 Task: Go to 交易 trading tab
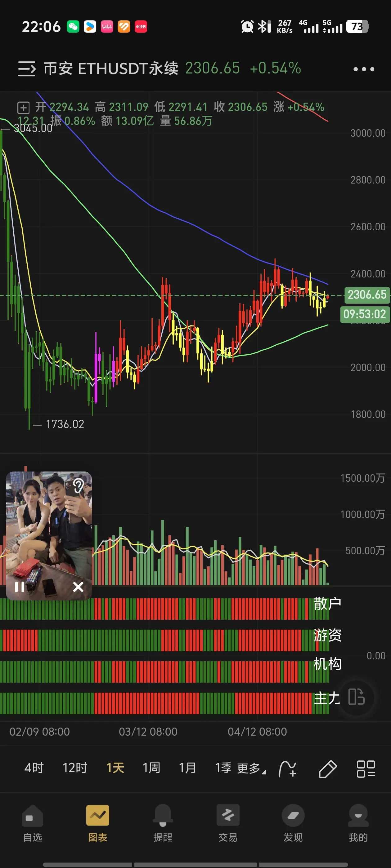228,823
